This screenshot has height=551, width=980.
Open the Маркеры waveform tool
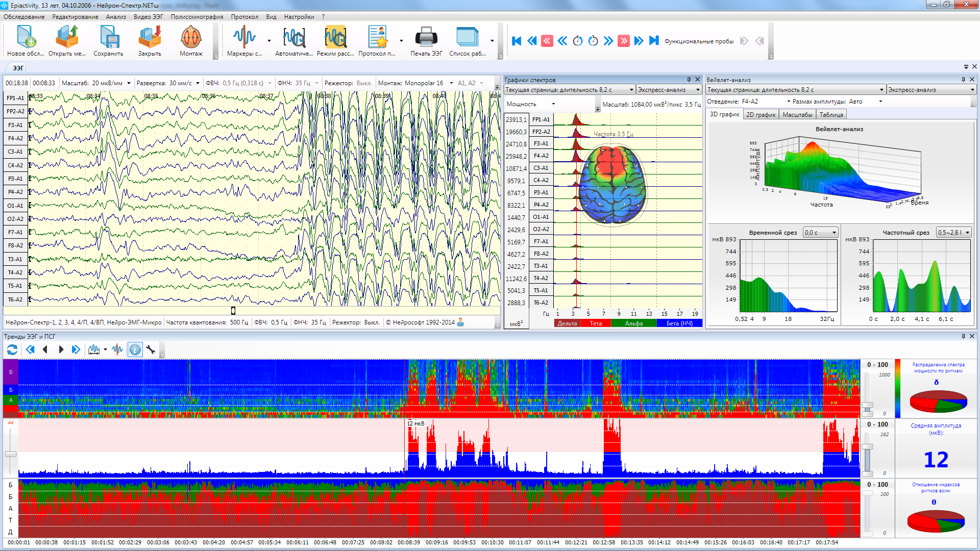coord(244,38)
